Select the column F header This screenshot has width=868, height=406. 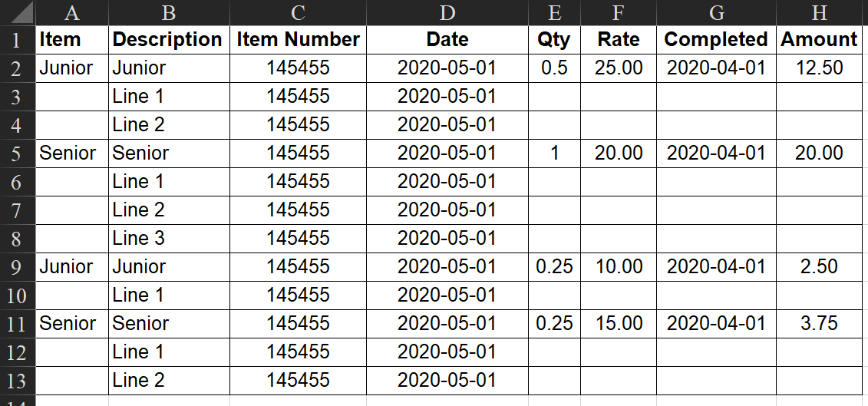[x=619, y=12]
